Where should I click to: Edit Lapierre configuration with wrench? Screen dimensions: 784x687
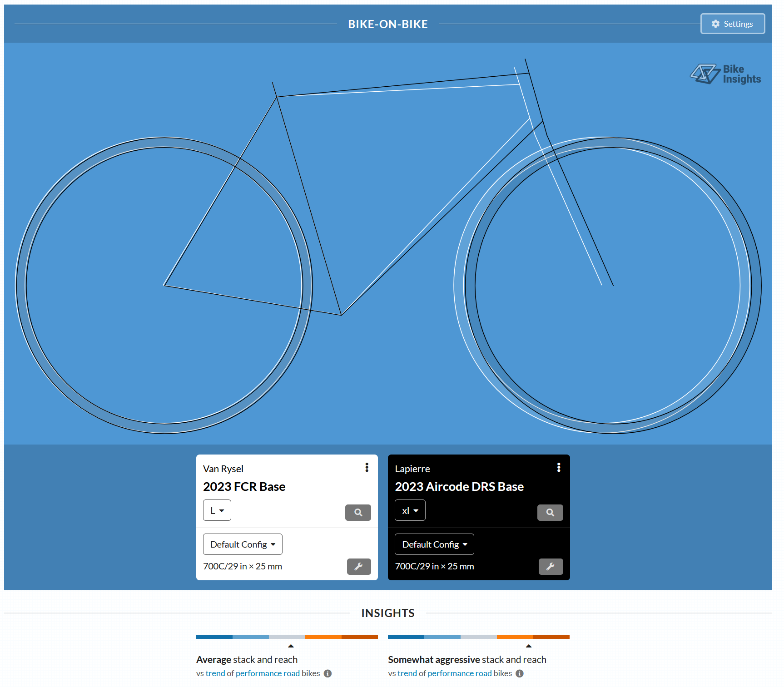[x=550, y=567]
